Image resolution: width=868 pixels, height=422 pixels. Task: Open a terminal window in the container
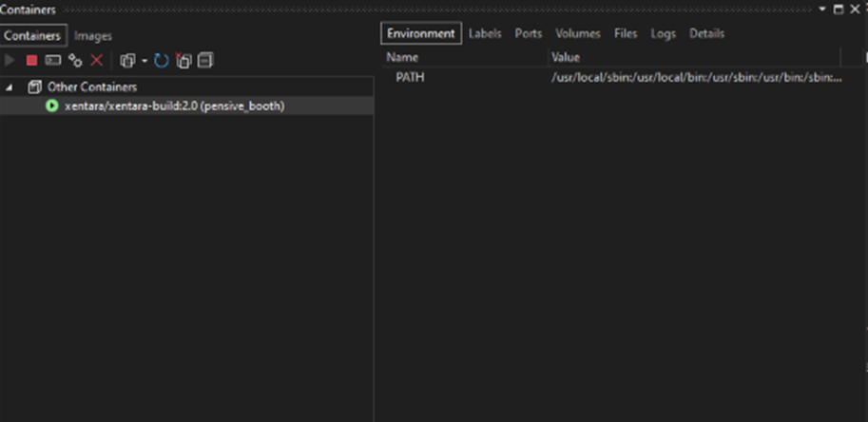coord(53,61)
